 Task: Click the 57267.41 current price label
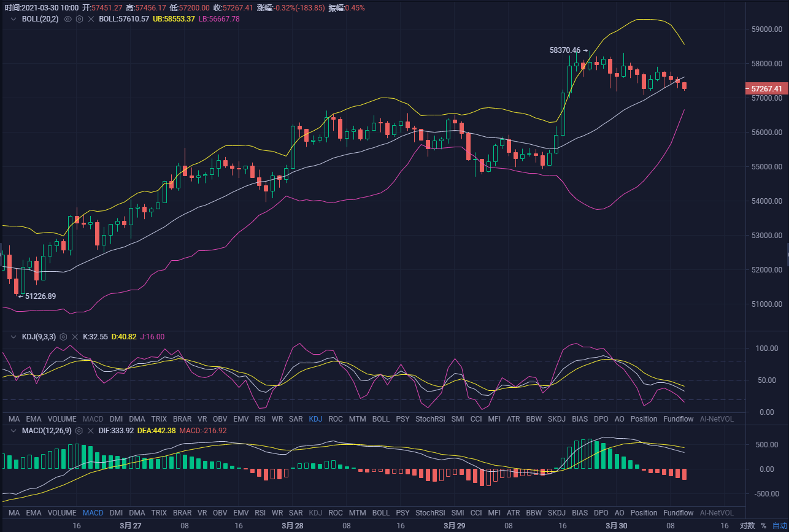coord(765,89)
